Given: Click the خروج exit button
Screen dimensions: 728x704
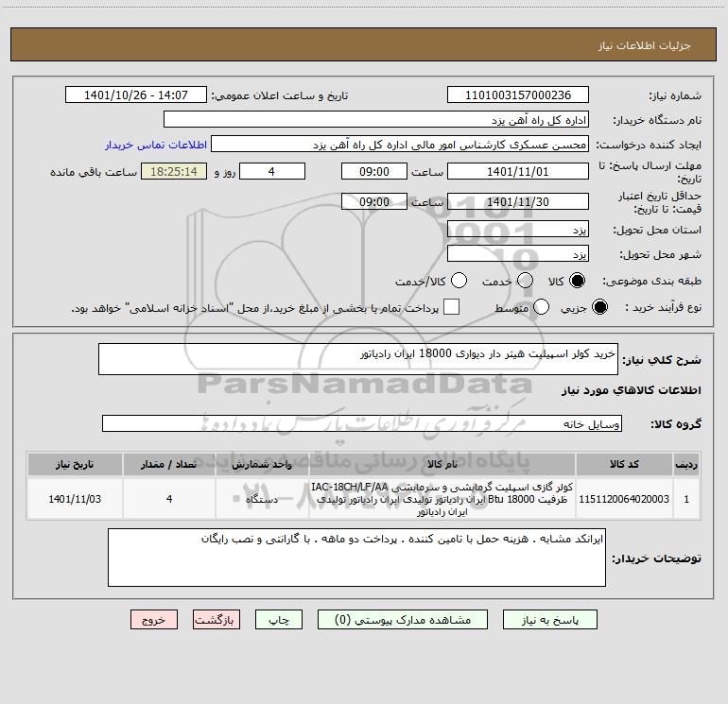Looking at the screenshot, I should (154, 620).
